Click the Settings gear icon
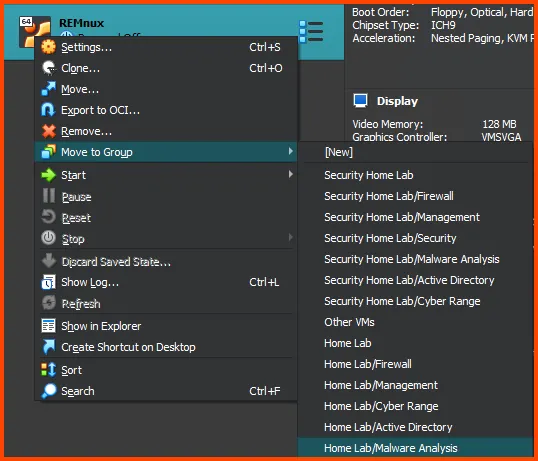The height and width of the screenshot is (461, 538). tap(48, 47)
